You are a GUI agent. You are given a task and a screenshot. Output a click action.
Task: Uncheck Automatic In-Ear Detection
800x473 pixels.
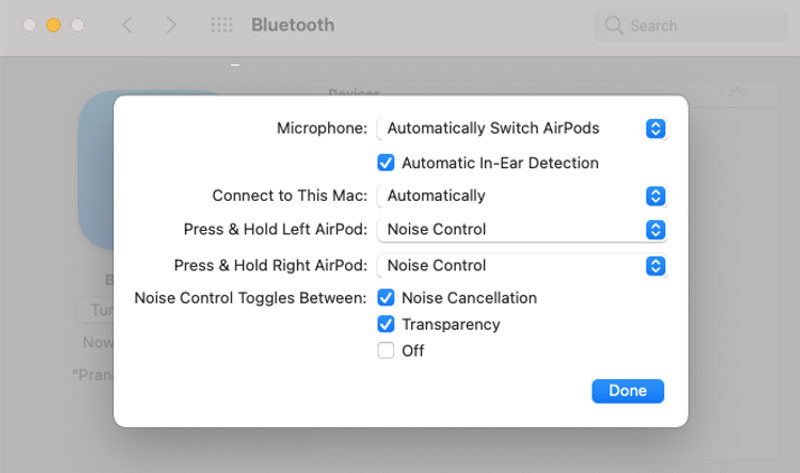[386, 163]
